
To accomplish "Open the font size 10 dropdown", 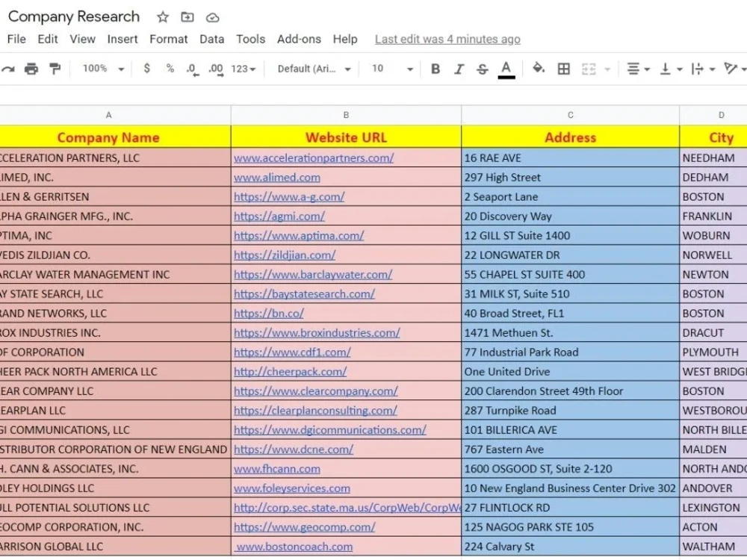I will tap(392, 69).
